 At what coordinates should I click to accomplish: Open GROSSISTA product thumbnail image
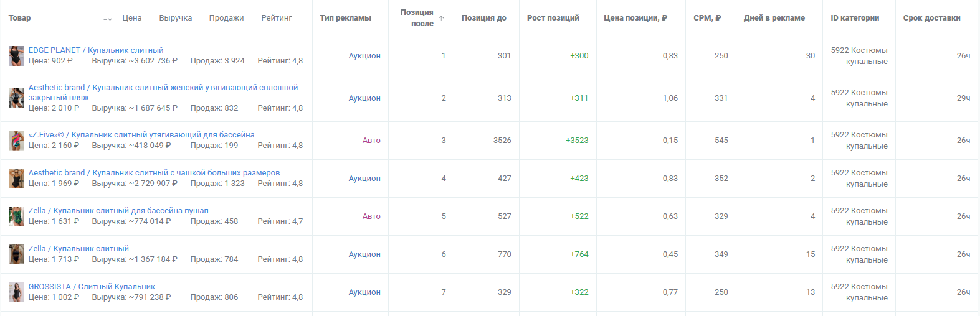click(x=16, y=292)
